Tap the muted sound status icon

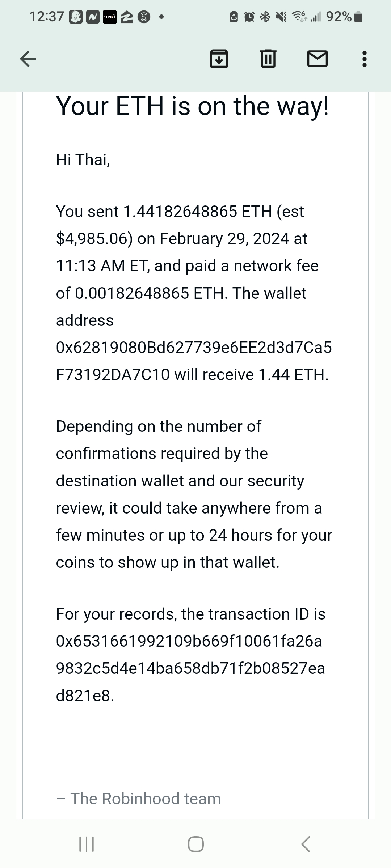[281, 17]
